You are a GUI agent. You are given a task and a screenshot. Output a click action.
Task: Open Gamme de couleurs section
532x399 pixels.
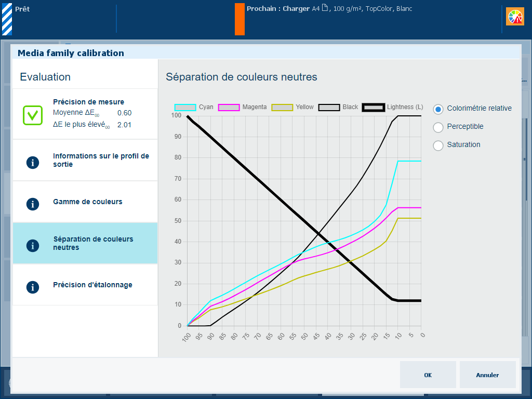pos(88,202)
